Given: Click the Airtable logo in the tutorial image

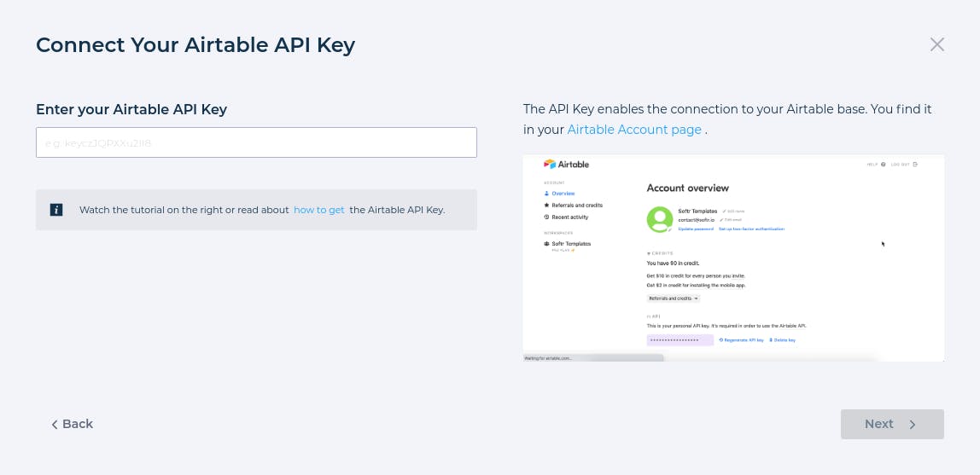Looking at the screenshot, I should pyautogui.click(x=566, y=164).
